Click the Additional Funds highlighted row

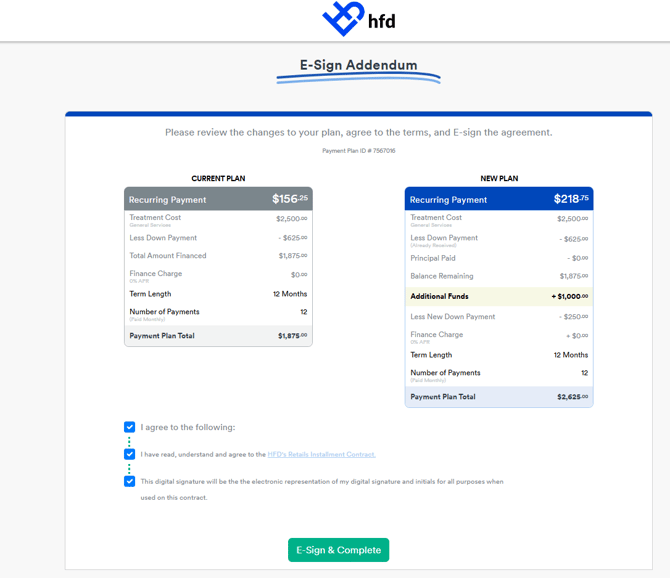click(499, 296)
